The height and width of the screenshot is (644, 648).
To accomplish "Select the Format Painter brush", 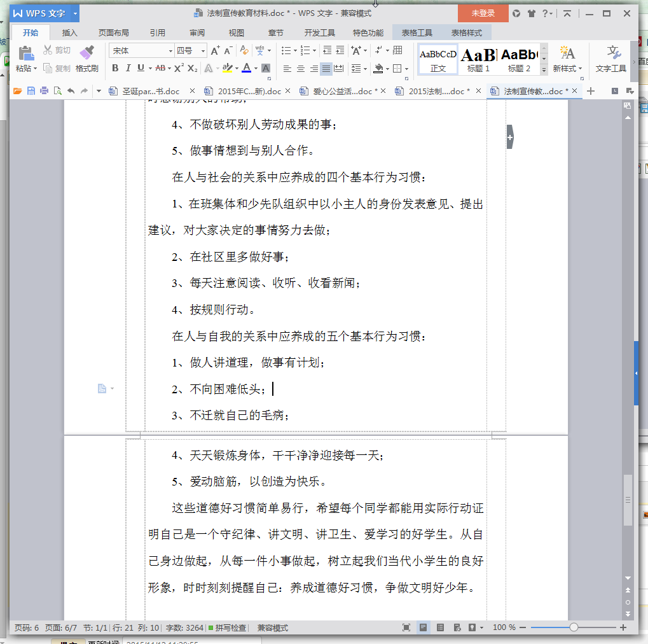I will tap(86, 53).
